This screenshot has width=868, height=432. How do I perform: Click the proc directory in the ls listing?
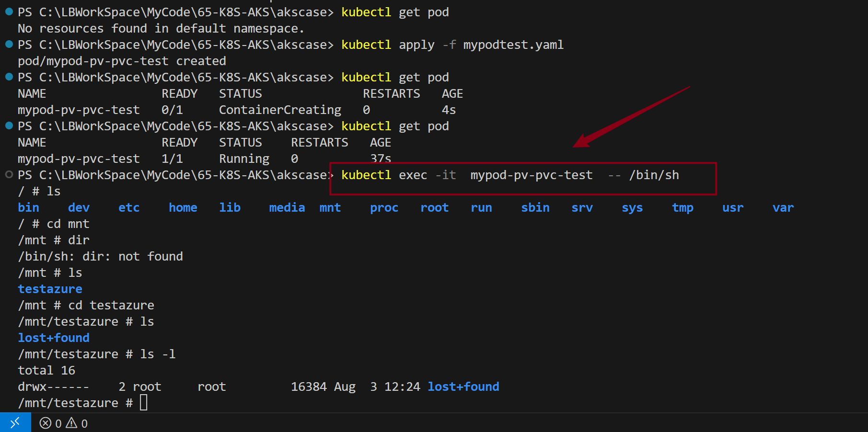click(384, 207)
